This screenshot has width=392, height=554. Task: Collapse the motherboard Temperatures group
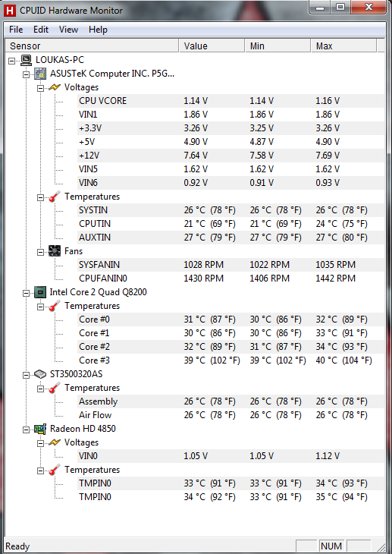coord(41,197)
